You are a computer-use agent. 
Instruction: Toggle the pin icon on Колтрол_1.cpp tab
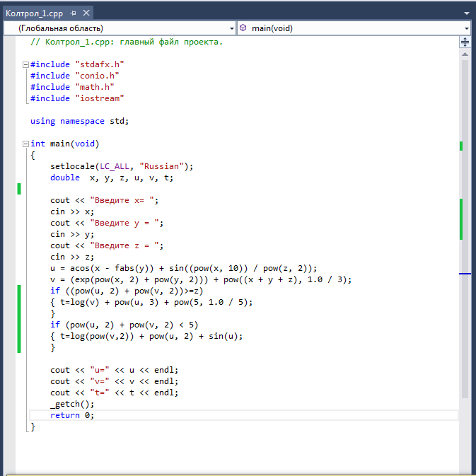coord(73,13)
